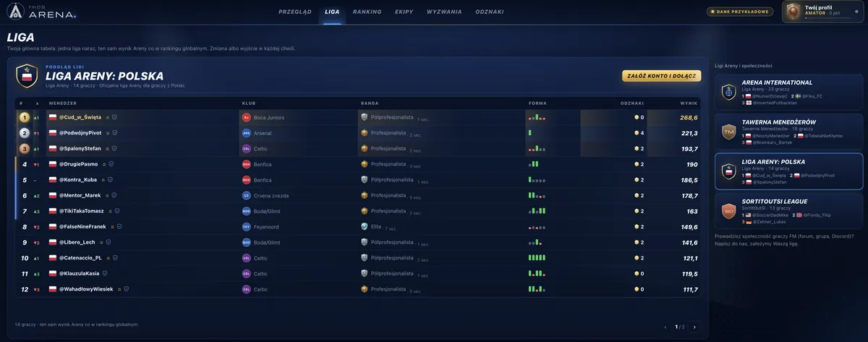Click the Profesjonalista rank icon for @PodwójnyPivot

click(x=365, y=133)
